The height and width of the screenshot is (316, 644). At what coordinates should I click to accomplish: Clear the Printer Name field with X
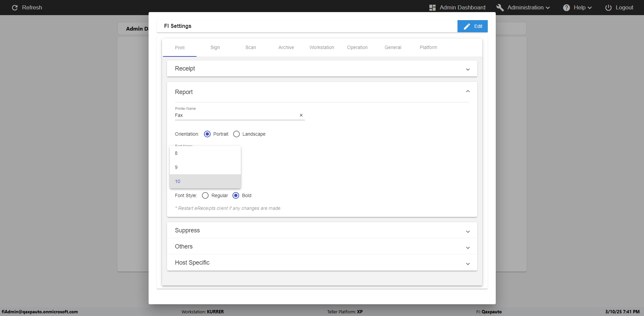pyautogui.click(x=301, y=115)
